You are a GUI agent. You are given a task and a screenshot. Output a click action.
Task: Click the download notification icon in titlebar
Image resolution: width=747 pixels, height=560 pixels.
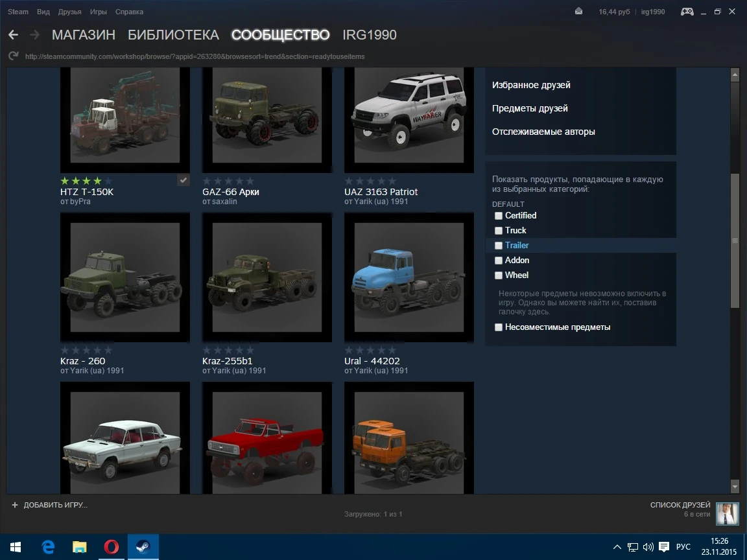pyautogui.click(x=579, y=11)
